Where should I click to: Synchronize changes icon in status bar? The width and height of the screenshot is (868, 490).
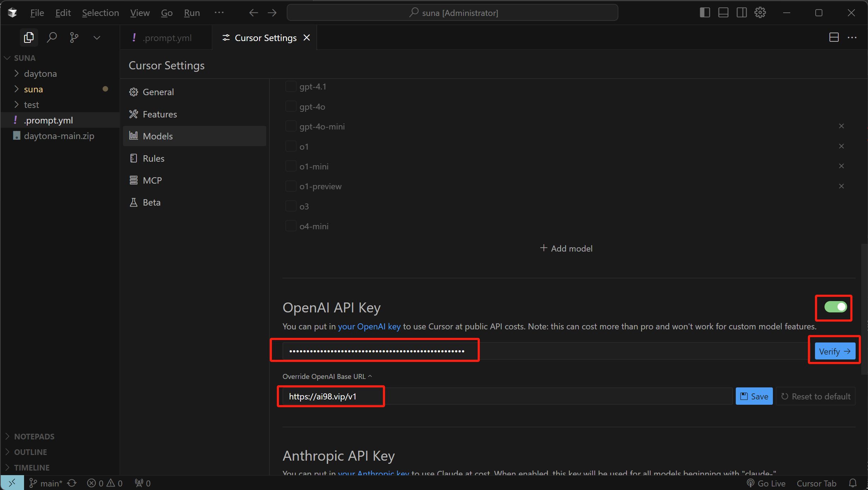coord(72,483)
